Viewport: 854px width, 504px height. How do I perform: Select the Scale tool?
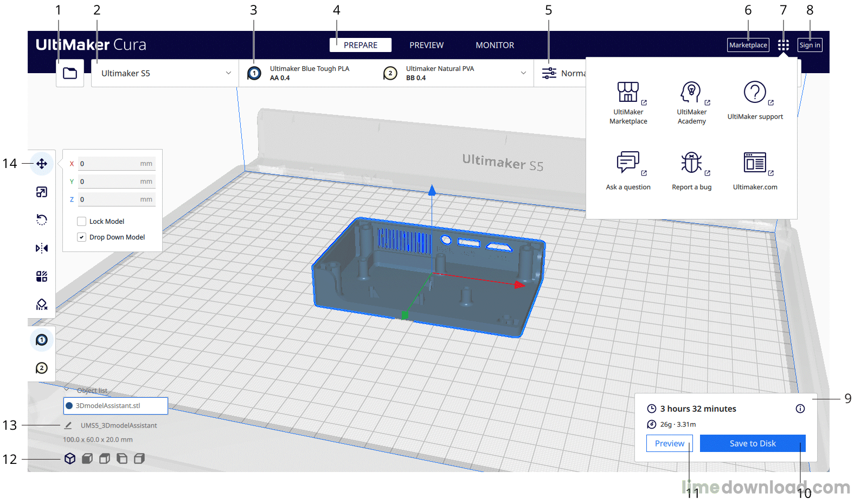tap(42, 192)
